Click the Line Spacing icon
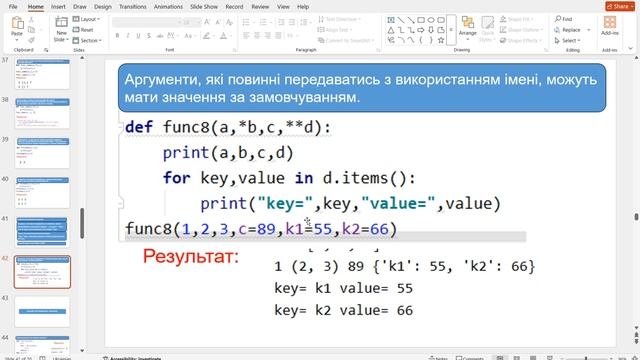The image size is (640, 360). point(304,22)
